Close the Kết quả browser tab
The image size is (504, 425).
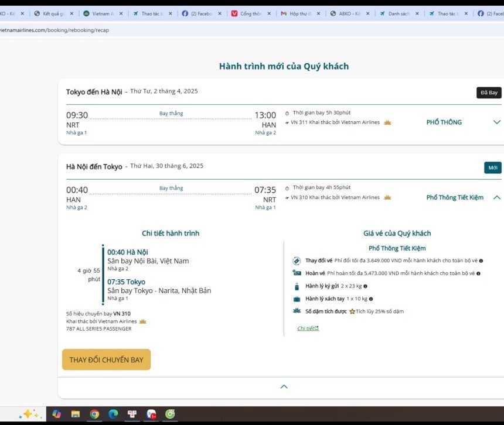[x=71, y=13]
